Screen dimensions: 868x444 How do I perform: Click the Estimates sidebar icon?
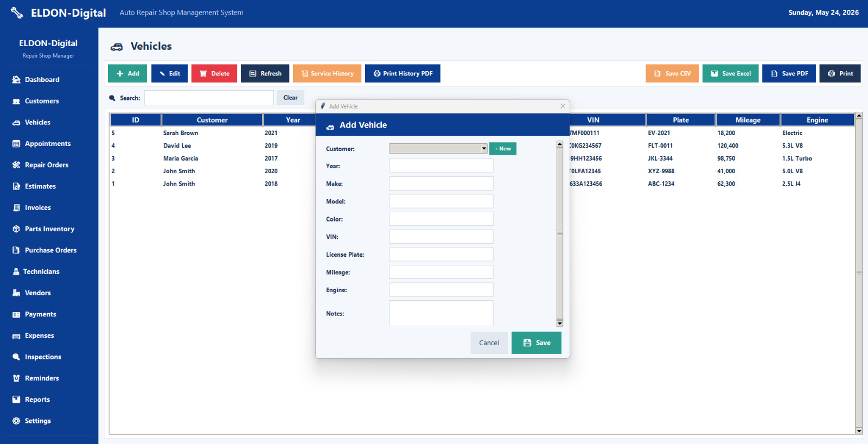pyautogui.click(x=16, y=186)
